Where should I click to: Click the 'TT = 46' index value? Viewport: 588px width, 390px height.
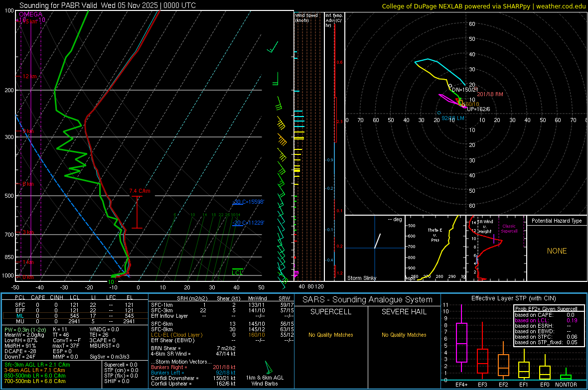tap(61, 335)
